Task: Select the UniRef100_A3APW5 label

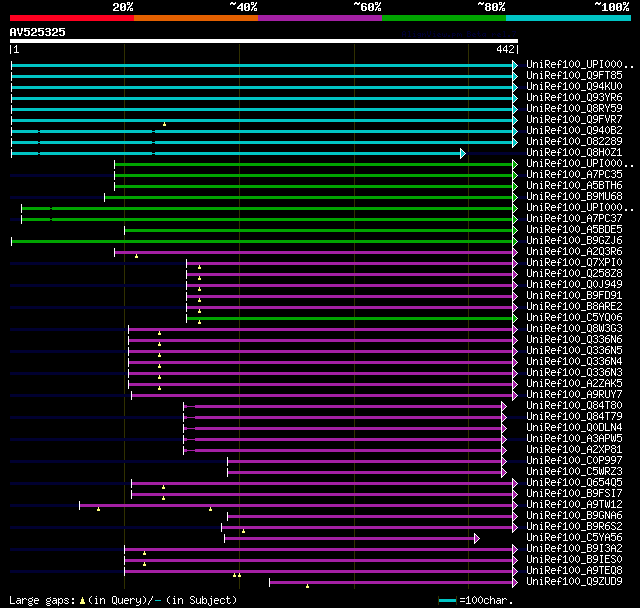Action: (x=574, y=439)
